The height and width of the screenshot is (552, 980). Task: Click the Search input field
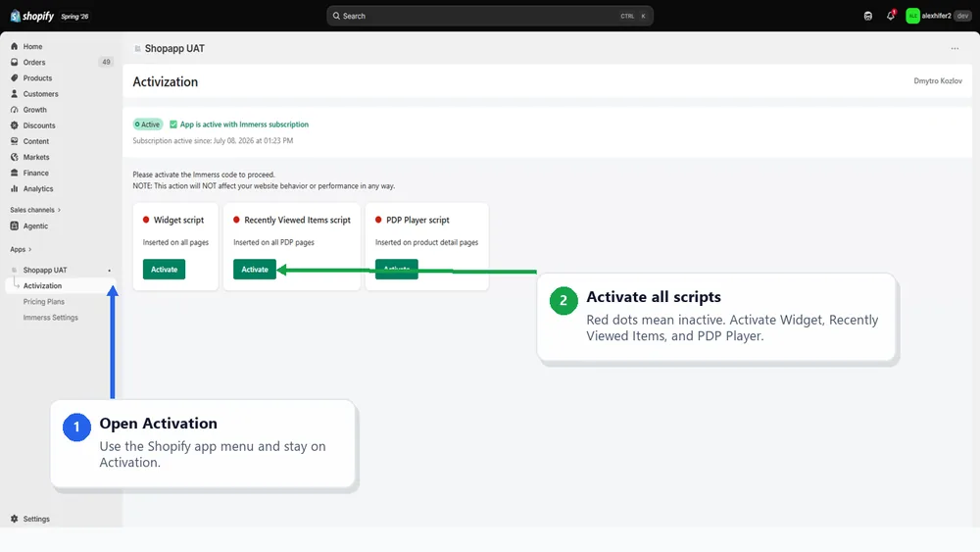point(490,16)
